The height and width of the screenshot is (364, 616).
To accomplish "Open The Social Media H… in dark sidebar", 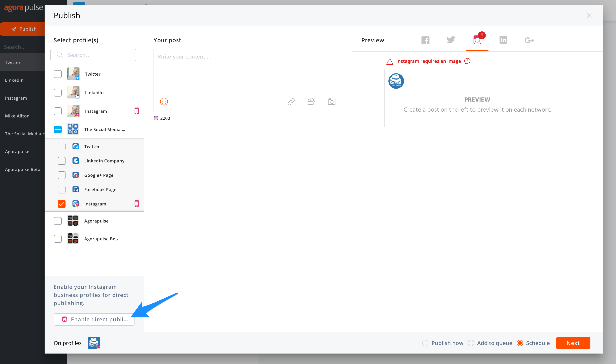I will (22, 134).
